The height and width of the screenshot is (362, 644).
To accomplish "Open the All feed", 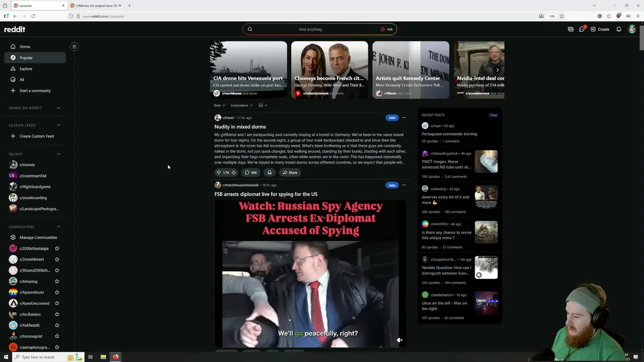I will coord(35,79).
